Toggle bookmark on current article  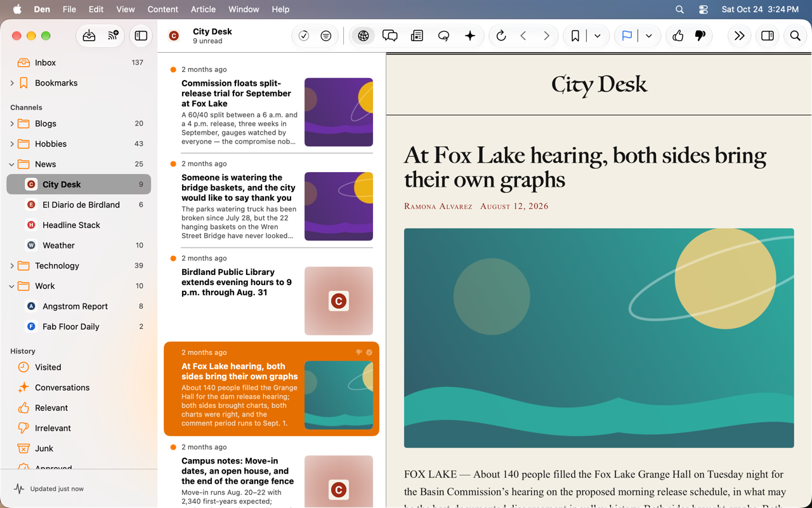(x=575, y=36)
